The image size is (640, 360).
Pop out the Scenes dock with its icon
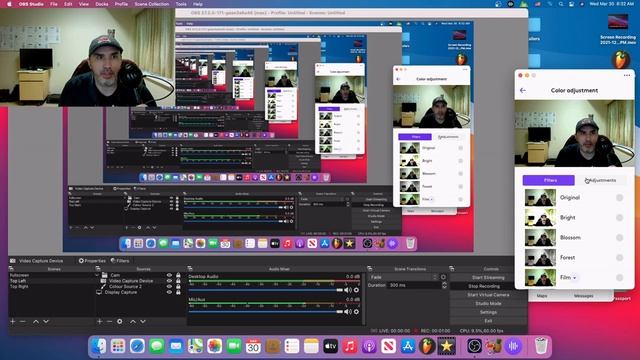click(11, 269)
